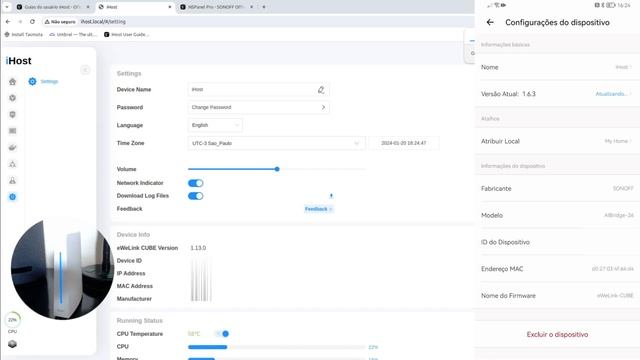
Task: Open the network triangle sidebar icon
Action: pos(13,164)
